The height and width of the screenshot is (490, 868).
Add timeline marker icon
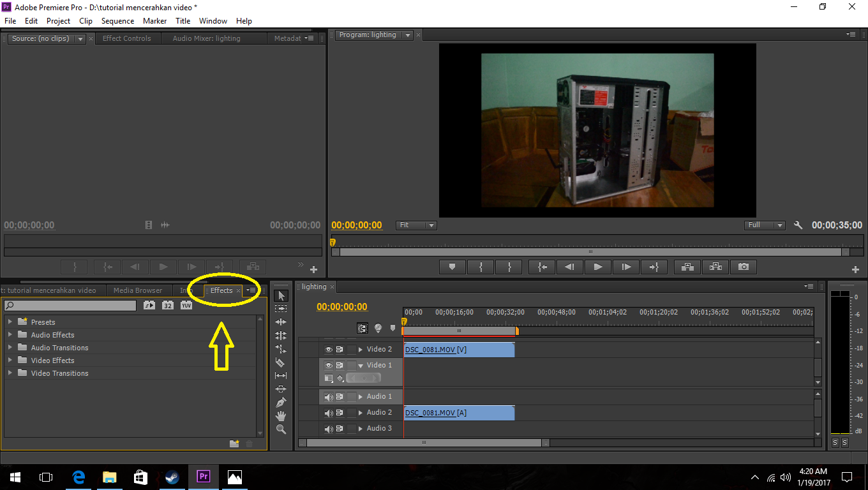point(392,328)
